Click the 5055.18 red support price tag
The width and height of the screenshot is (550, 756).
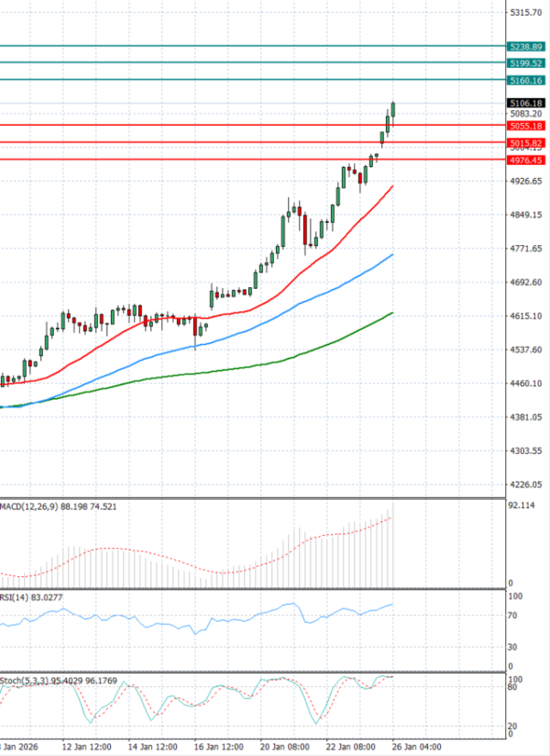pos(525,125)
